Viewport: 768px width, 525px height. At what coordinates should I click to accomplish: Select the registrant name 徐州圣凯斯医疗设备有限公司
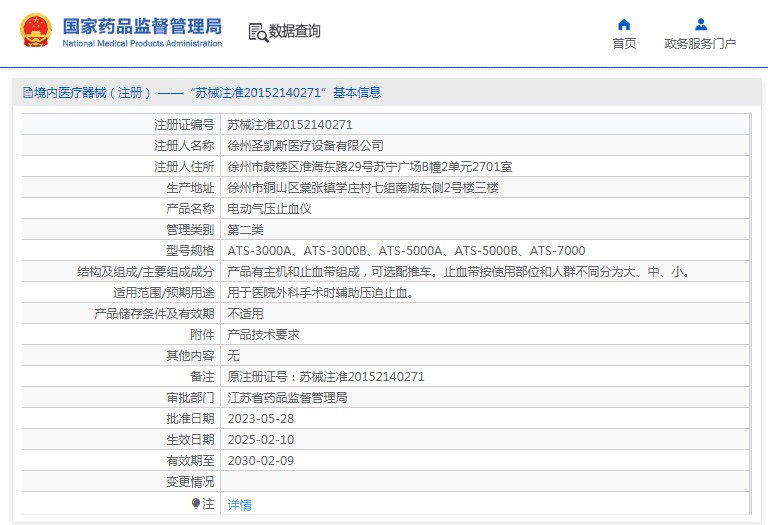tap(305, 146)
